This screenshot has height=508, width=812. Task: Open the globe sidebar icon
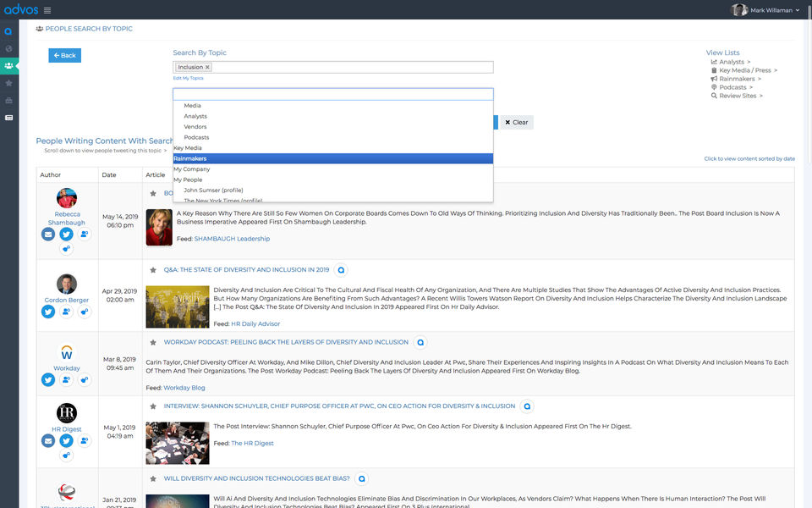(8, 49)
